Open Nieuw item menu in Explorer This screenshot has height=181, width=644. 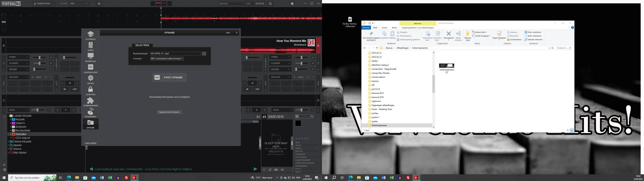479,32
